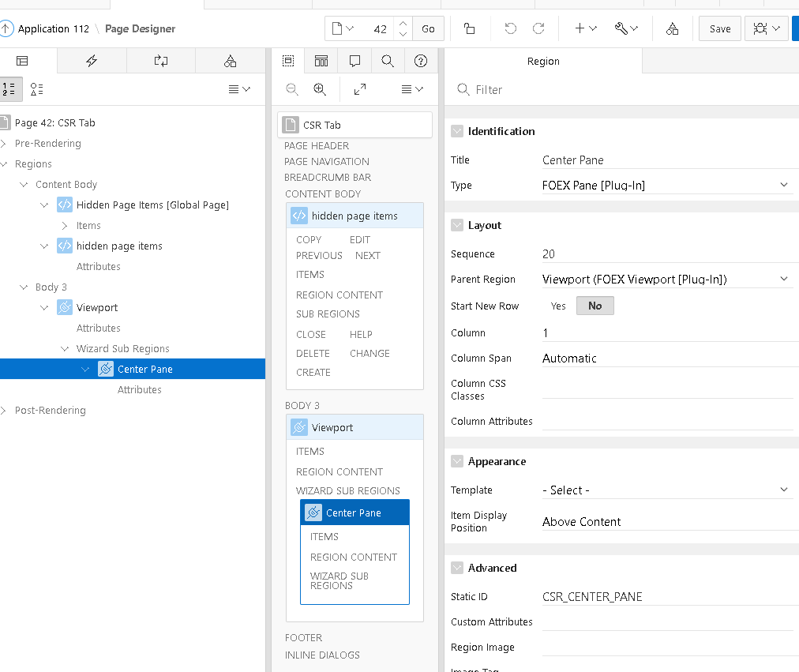
Task: Open the Page Search magnifier tab
Action: click(388, 61)
